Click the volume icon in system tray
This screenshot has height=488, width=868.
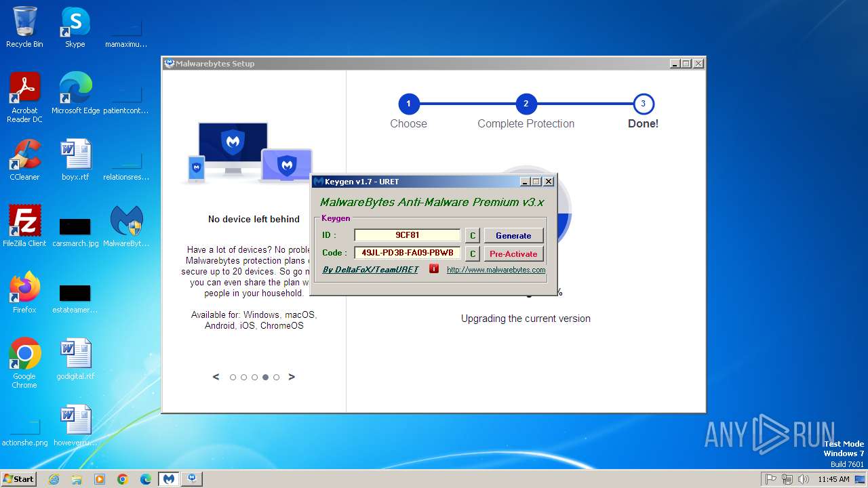[804, 479]
